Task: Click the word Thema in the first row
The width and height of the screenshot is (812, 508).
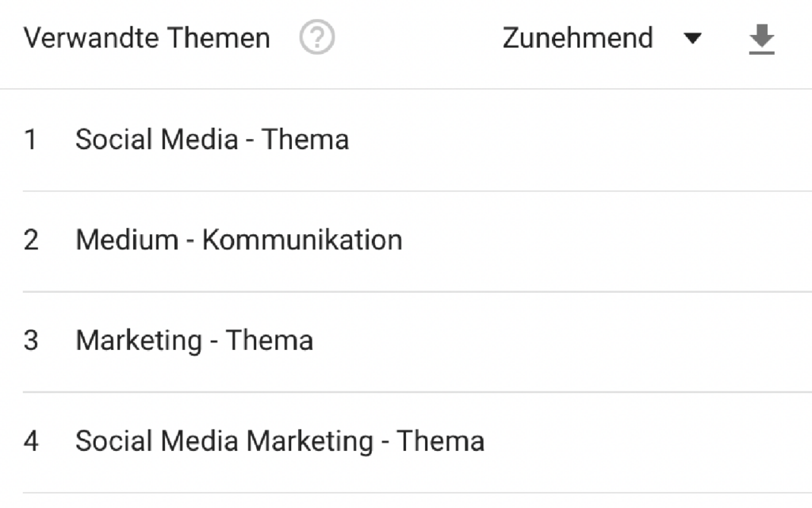Action: click(305, 140)
